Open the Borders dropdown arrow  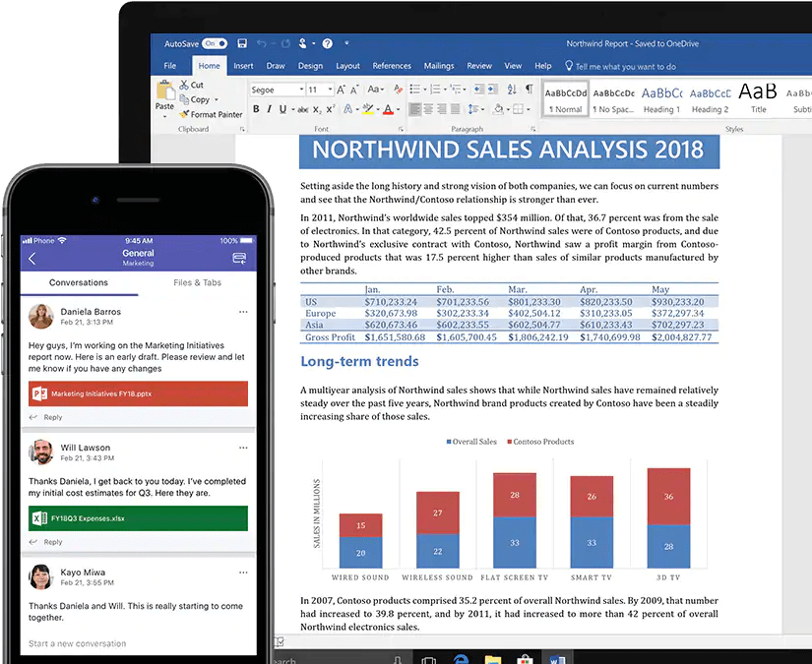click(x=529, y=110)
